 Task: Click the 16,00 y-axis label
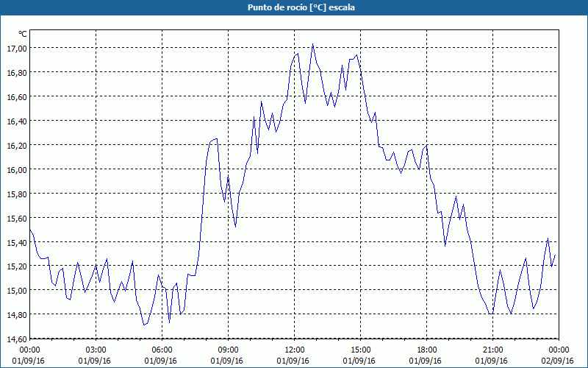[x=17, y=170]
